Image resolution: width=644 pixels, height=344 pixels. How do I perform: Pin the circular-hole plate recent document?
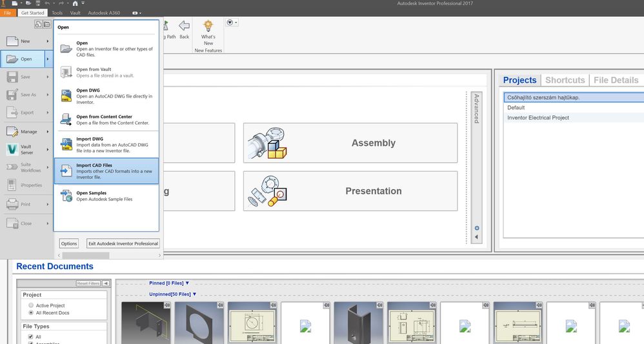pos(220,305)
